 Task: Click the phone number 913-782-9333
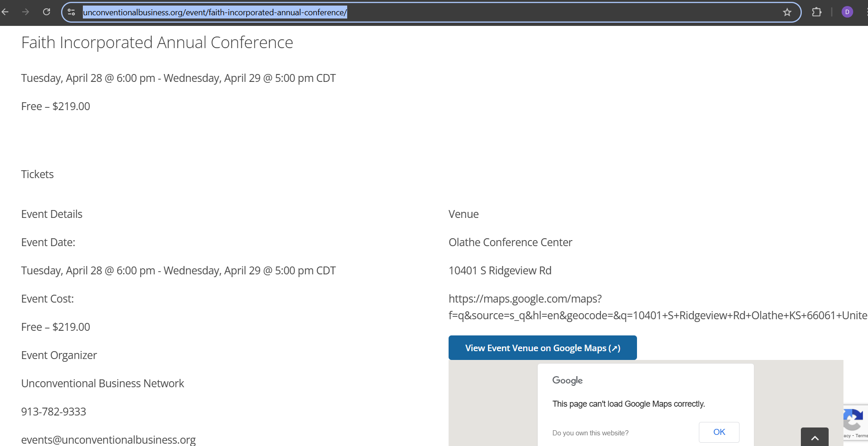(x=54, y=412)
